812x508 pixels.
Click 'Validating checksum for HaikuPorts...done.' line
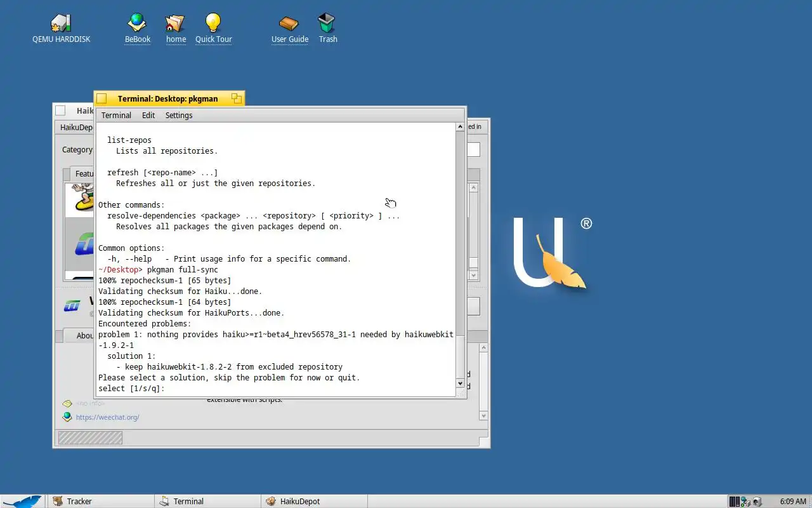coord(191,312)
